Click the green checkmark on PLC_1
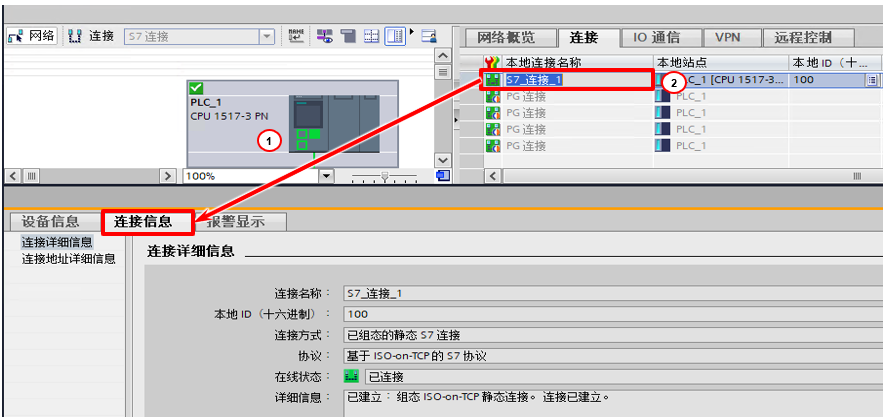This screenshot has width=885, height=417. pyautogui.click(x=196, y=88)
